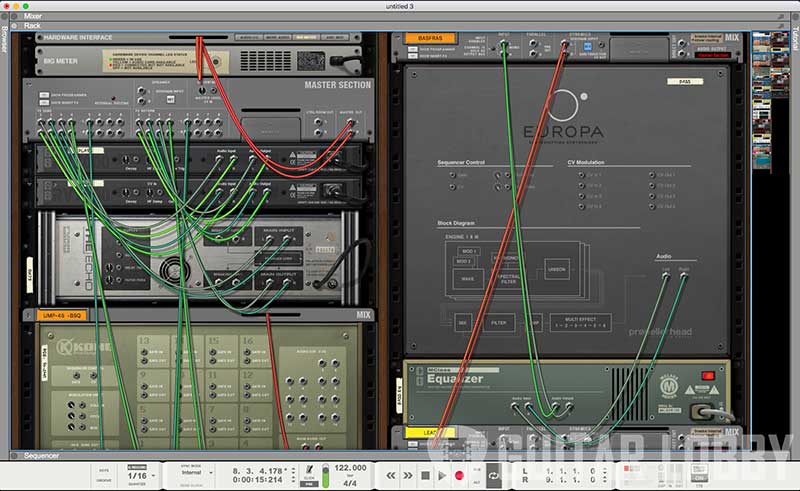This screenshot has width=800, height=491.
Task: Click The Echo main output right jack
Action: 287,282
